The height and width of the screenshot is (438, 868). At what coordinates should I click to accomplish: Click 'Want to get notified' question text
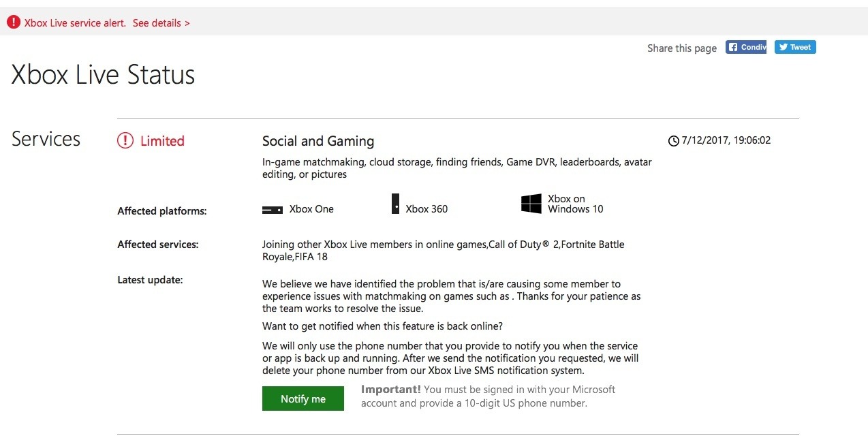click(x=383, y=326)
